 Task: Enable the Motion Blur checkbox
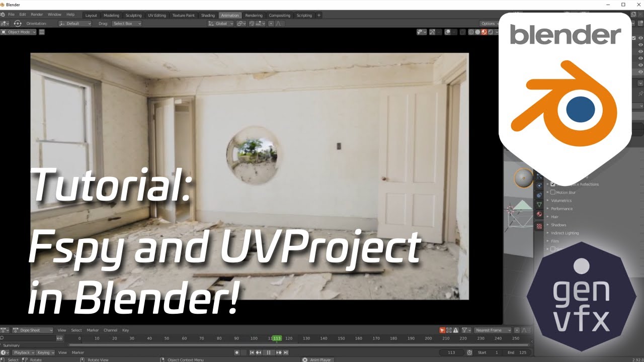coord(553,192)
